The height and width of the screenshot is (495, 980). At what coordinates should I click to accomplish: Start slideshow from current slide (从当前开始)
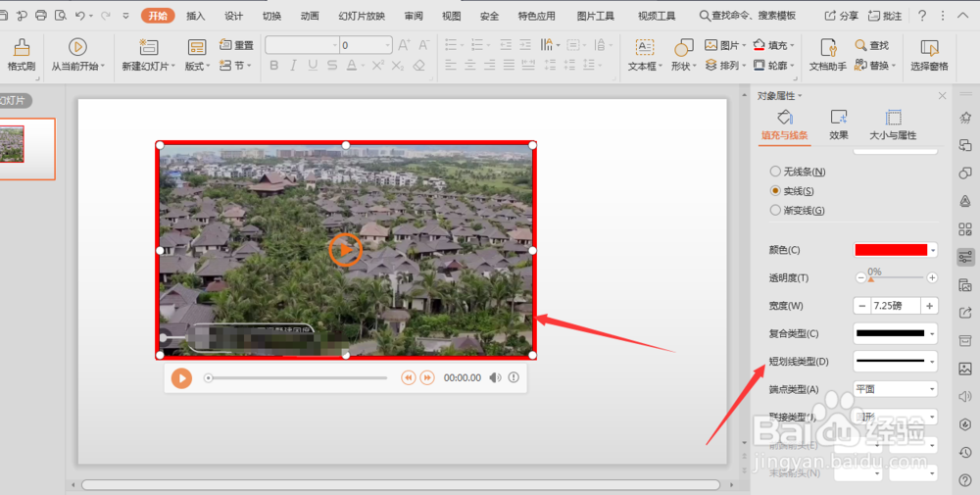coord(77,55)
